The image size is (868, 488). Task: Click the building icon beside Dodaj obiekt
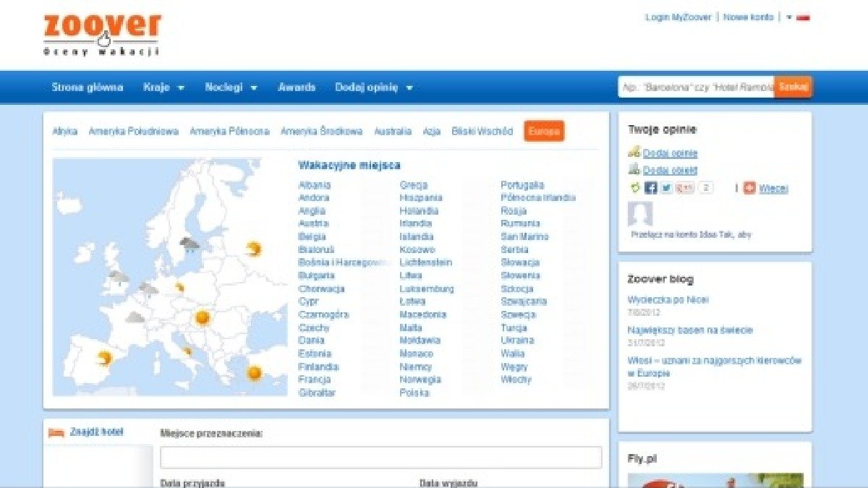click(x=634, y=170)
